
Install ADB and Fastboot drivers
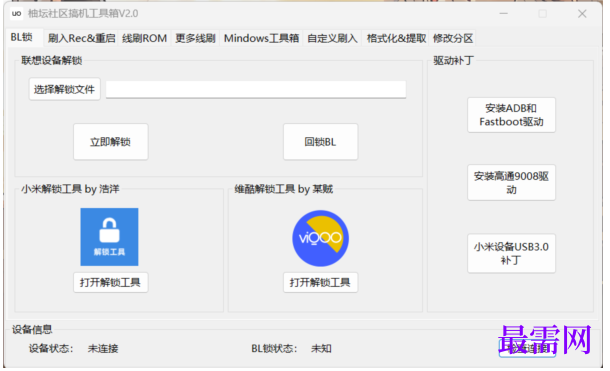pos(511,115)
